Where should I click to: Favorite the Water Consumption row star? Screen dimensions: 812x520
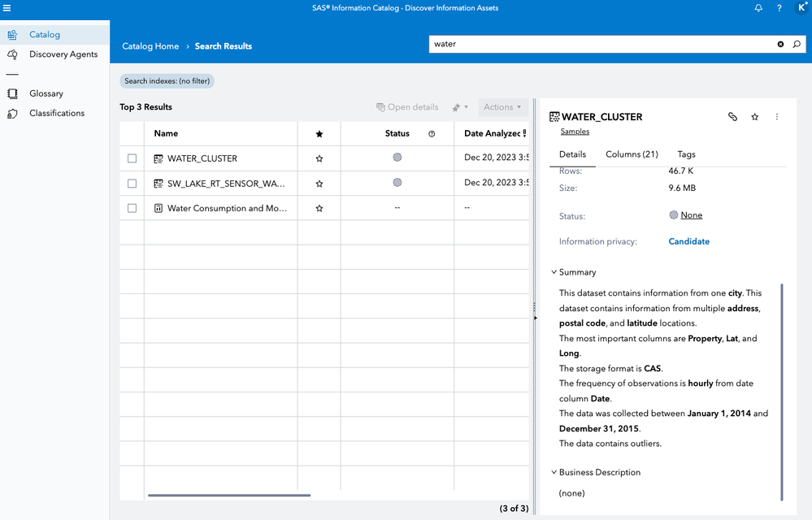[x=319, y=209]
